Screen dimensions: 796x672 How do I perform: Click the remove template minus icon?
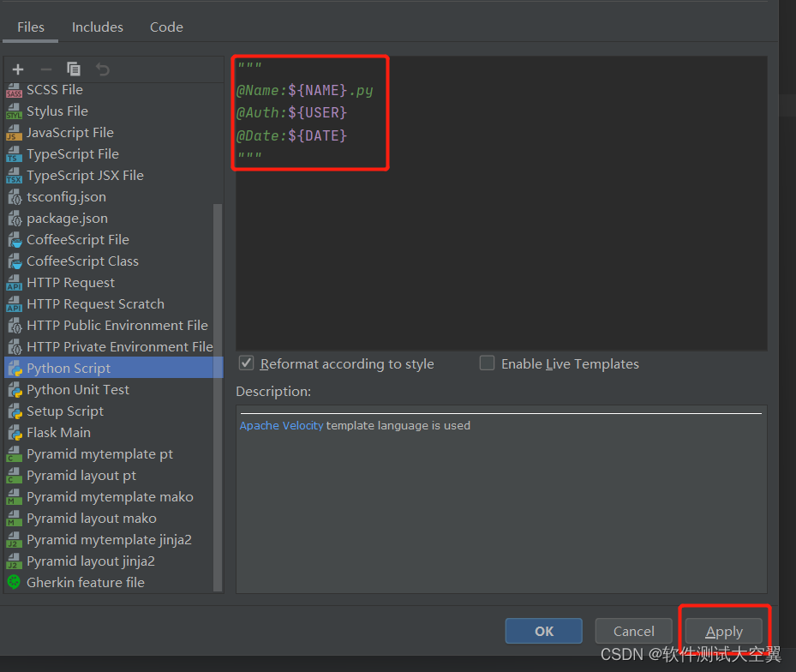46,69
